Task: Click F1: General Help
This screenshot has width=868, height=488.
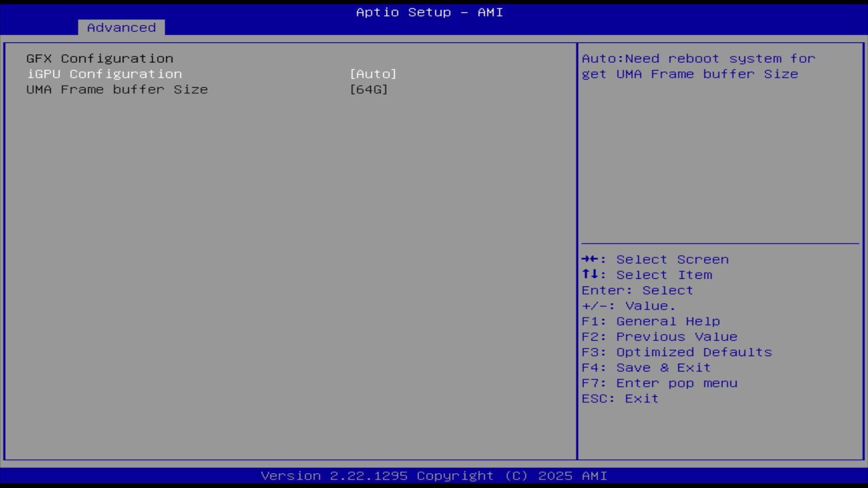Action: click(651, 321)
